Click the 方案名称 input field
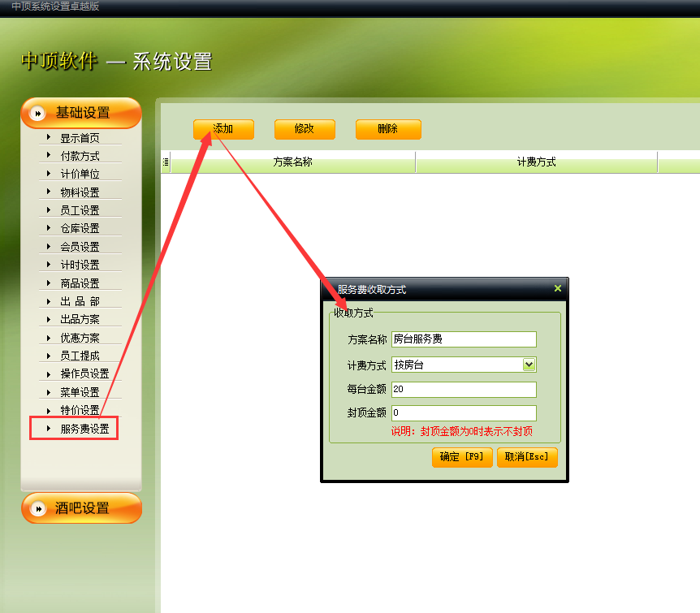The image size is (700, 613). (464, 339)
